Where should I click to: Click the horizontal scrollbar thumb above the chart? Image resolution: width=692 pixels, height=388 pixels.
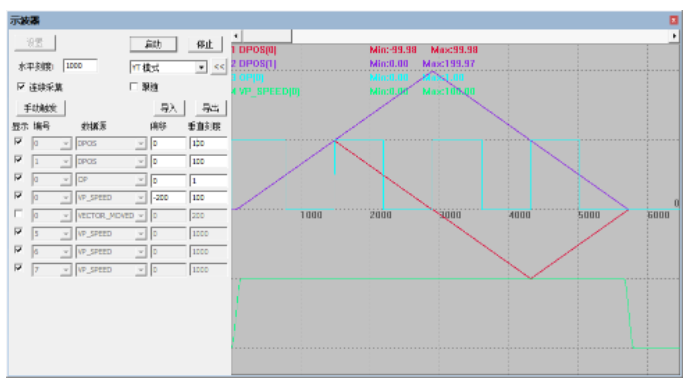pos(267,36)
